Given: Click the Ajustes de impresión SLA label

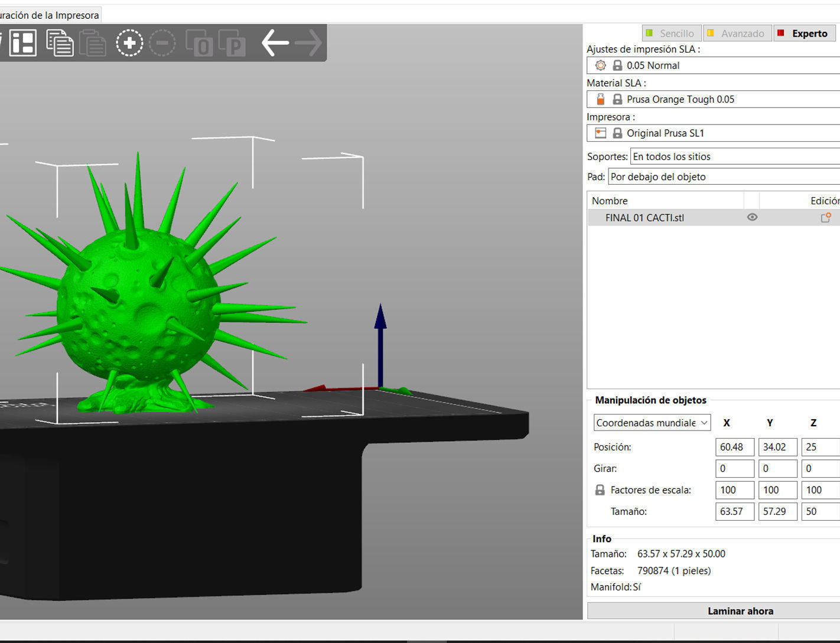Looking at the screenshot, I should pos(643,49).
